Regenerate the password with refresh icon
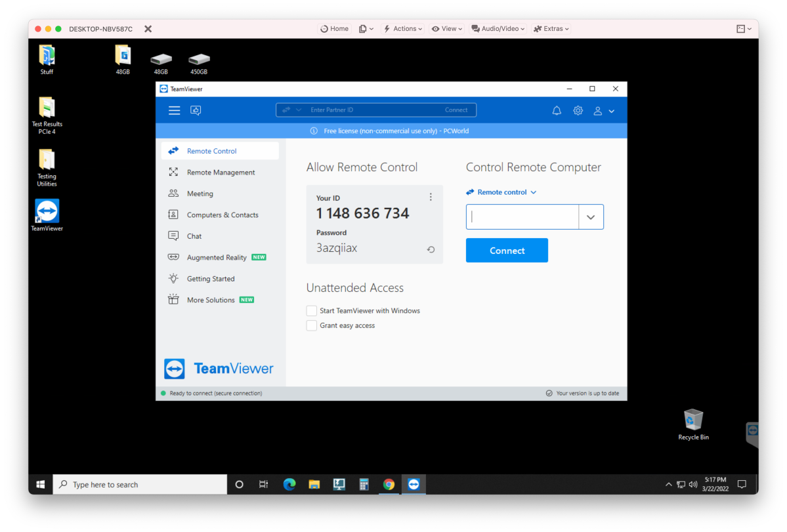Screen dimensions: 787x532 click(x=431, y=249)
